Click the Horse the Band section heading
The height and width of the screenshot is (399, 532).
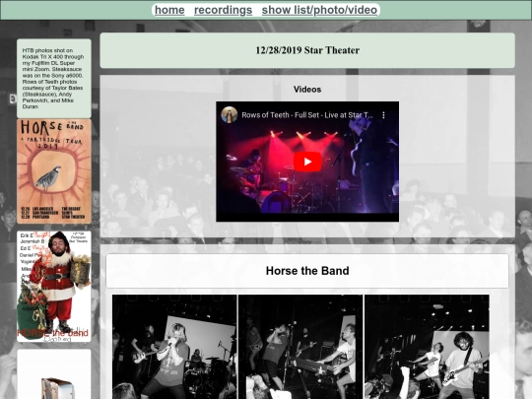tap(307, 271)
